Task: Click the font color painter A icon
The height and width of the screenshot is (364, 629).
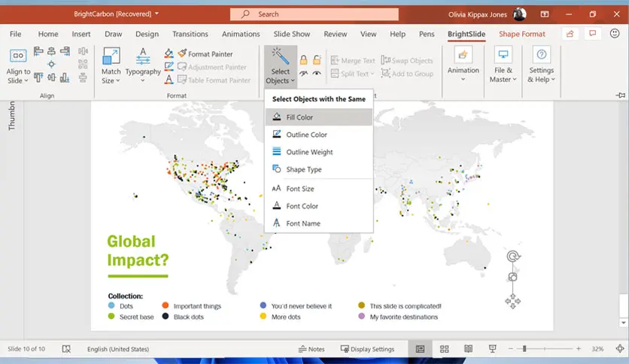Action: 169,80
